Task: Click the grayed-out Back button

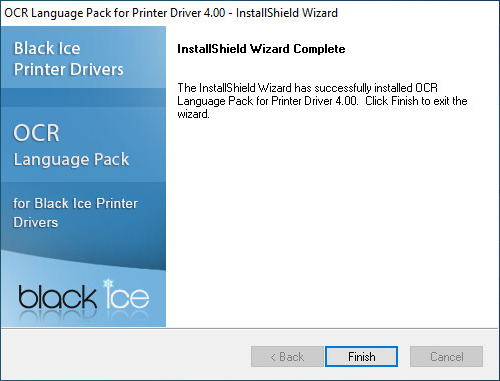Action: (287, 357)
